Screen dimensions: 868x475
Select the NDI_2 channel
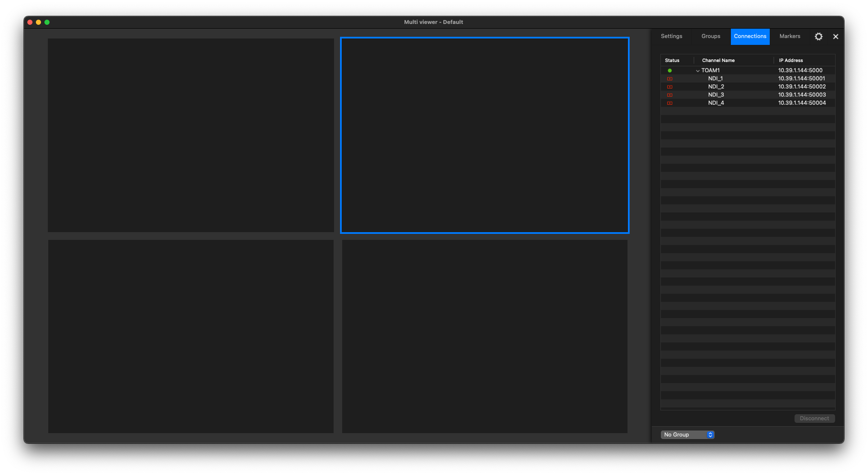(748, 87)
